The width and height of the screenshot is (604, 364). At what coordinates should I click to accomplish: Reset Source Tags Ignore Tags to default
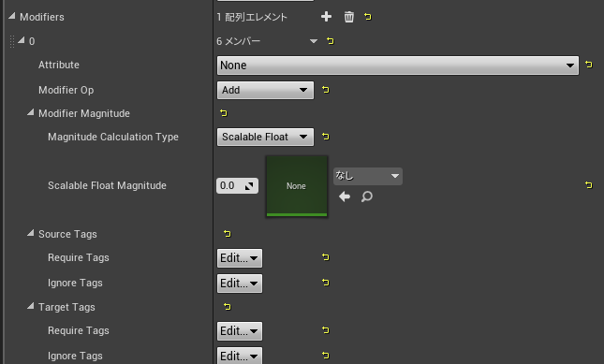pyautogui.click(x=326, y=283)
